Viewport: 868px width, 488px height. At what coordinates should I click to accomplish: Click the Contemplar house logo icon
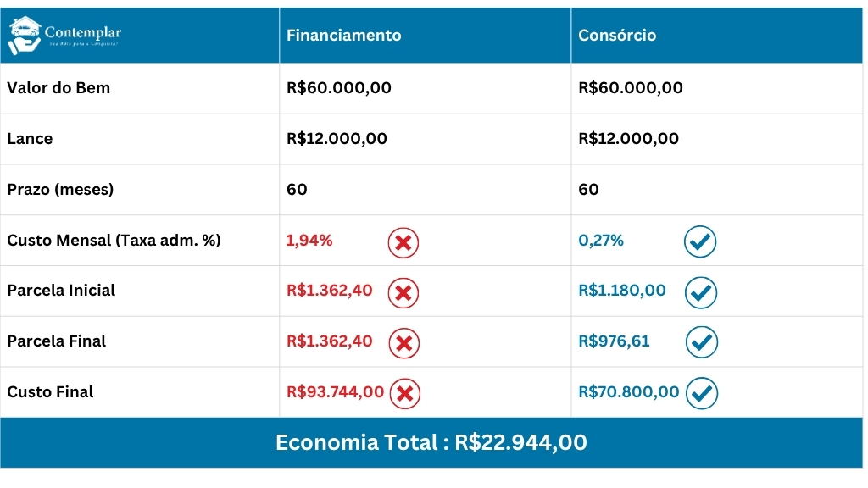click(x=25, y=36)
